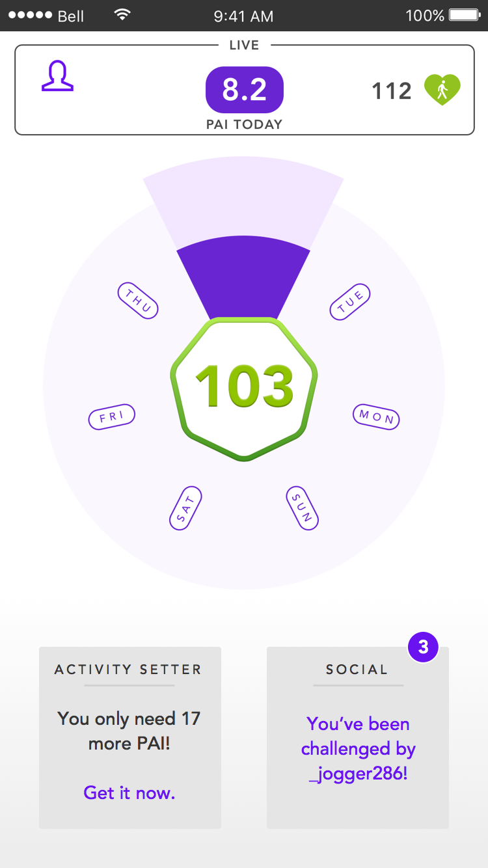Tap the heart rate value 112
Viewport: 488px width, 868px height.
tap(392, 91)
